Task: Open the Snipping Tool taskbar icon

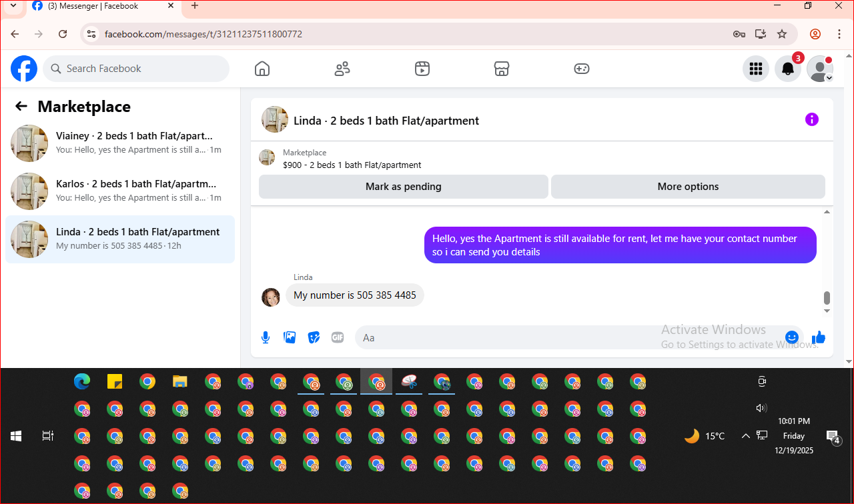Action: tap(409, 382)
